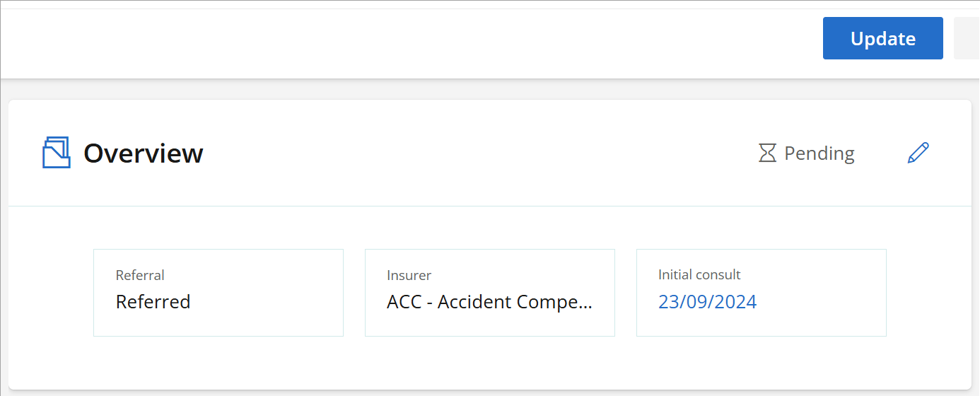Select the Overview heading text
Screen dimensions: 980x396
144,153
